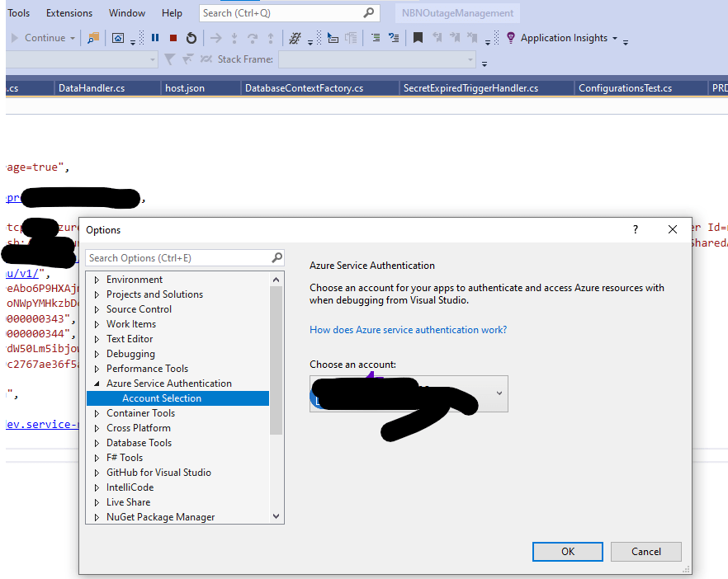Click Cancel in the Options dialog
Viewport: 728px width, 579px height.
click(x=645, y=552)
